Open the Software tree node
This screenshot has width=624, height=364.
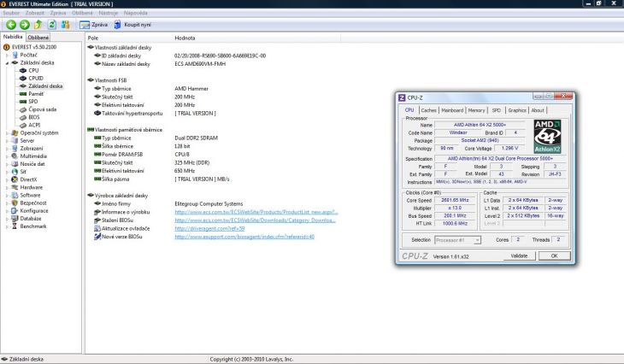tap(30, 195)
